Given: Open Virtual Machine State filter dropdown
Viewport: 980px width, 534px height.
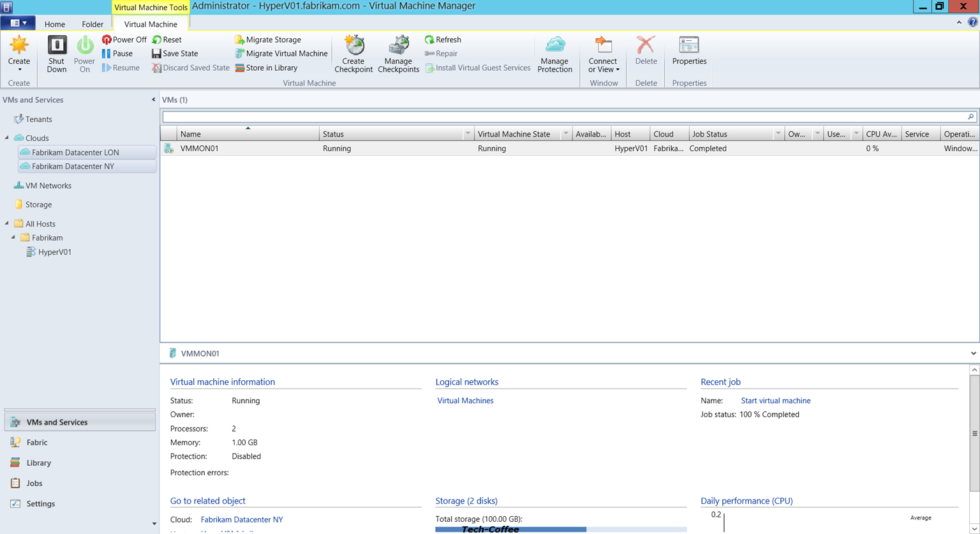Looking at the screenshot, I should (565, 134).
